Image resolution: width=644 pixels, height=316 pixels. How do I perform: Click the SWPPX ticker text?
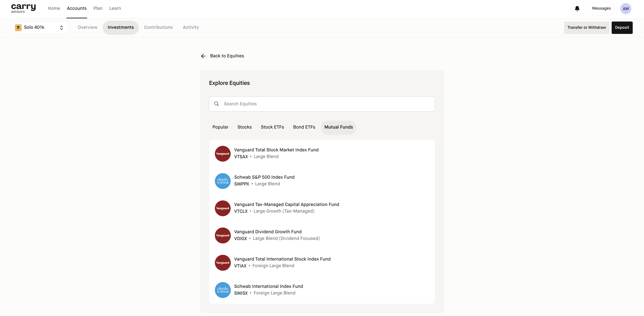click(241, 184)
